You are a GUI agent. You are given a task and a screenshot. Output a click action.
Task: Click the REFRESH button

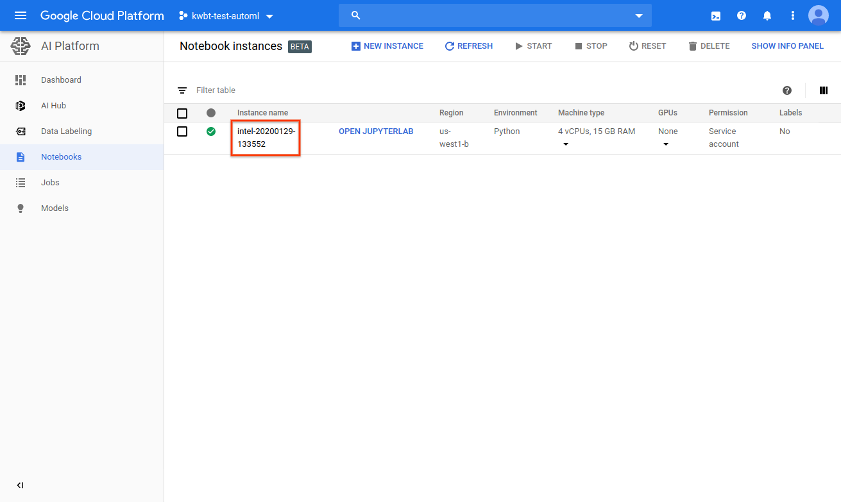pyautogui.click(x=469, y=46)
